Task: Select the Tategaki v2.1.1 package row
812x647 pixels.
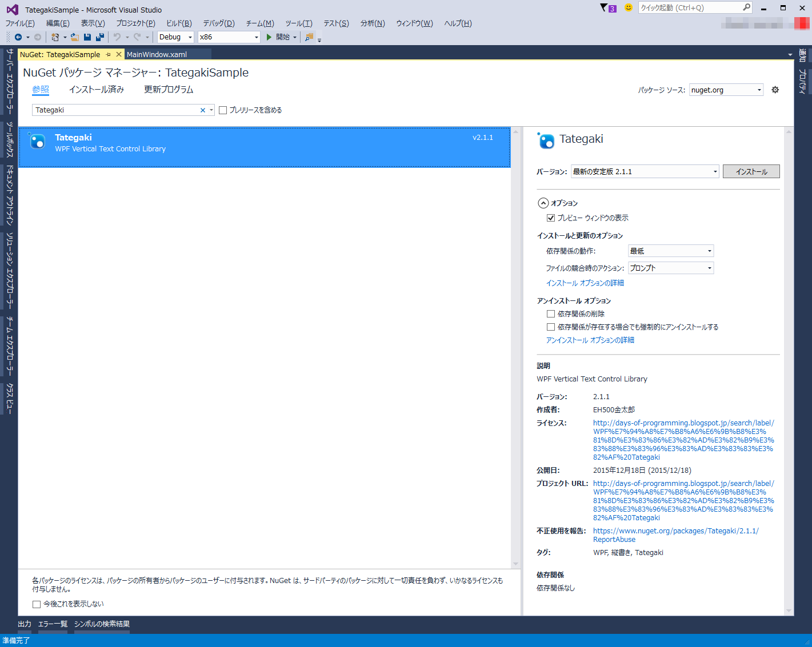Action: click(265, 147)
